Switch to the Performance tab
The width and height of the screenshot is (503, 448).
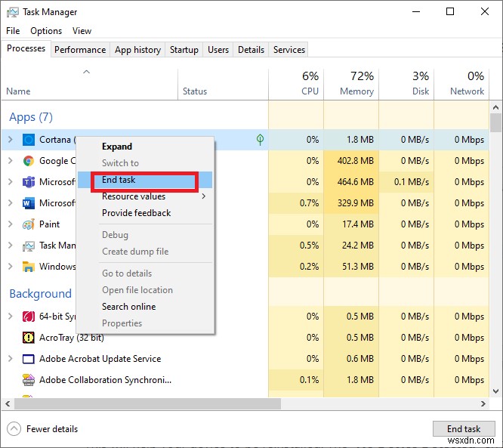(80, 50)
